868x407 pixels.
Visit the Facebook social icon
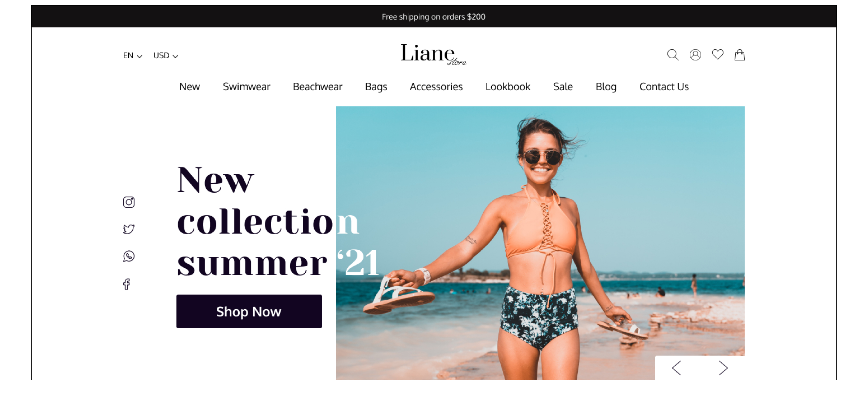pyautogui.click(x=126, y=284)
